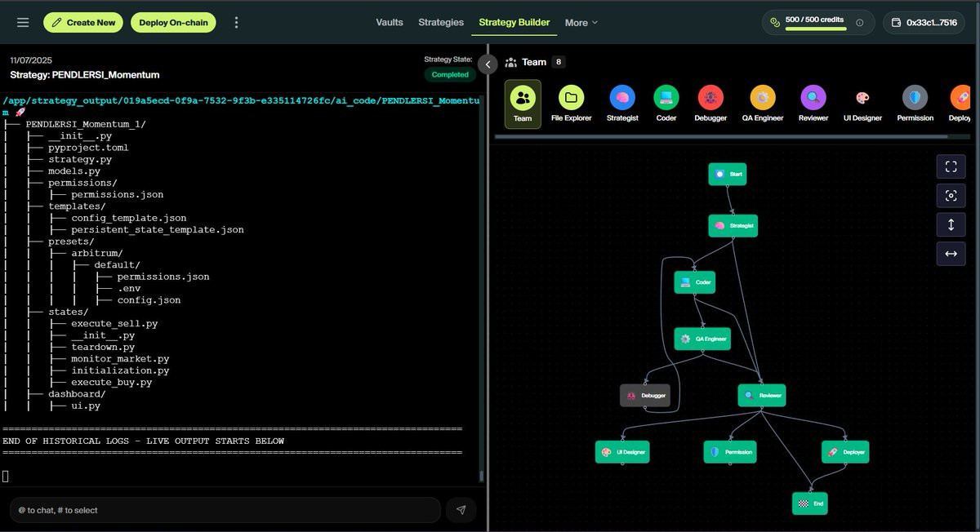Open the hamburger menu icon
Screen dimensions: 980x532
[23, 23]
